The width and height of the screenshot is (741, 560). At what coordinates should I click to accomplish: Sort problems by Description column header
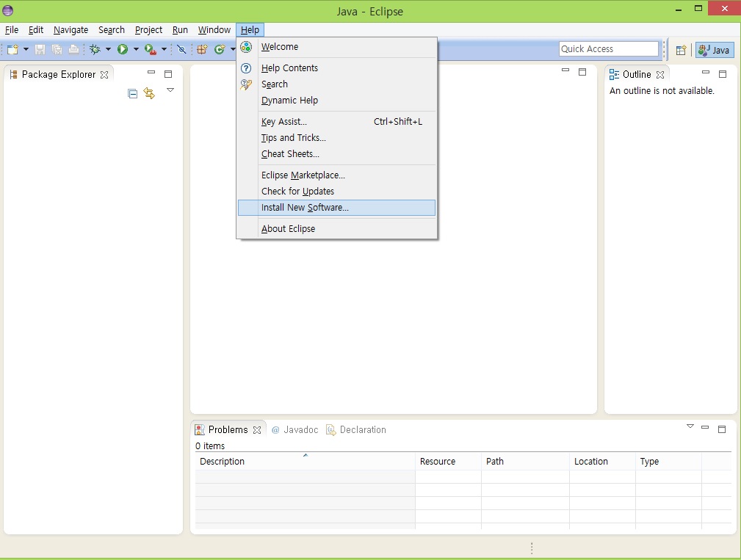222,462
